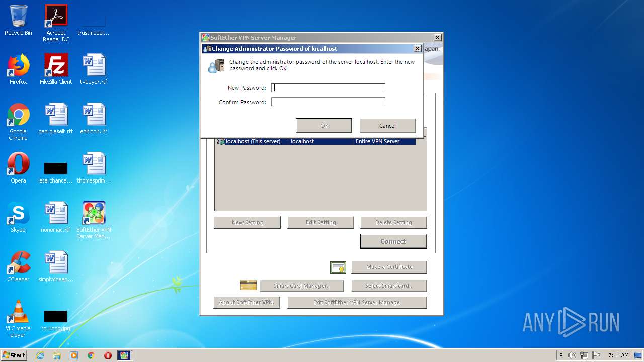This screenshot has height=362, width=644.
Task: Open FileZilla Client desktop icon
Action: tap(56, 69)
